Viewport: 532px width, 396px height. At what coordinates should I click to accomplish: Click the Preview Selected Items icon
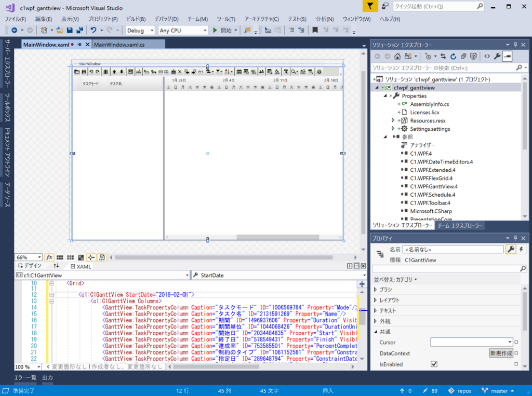(507, 56)
